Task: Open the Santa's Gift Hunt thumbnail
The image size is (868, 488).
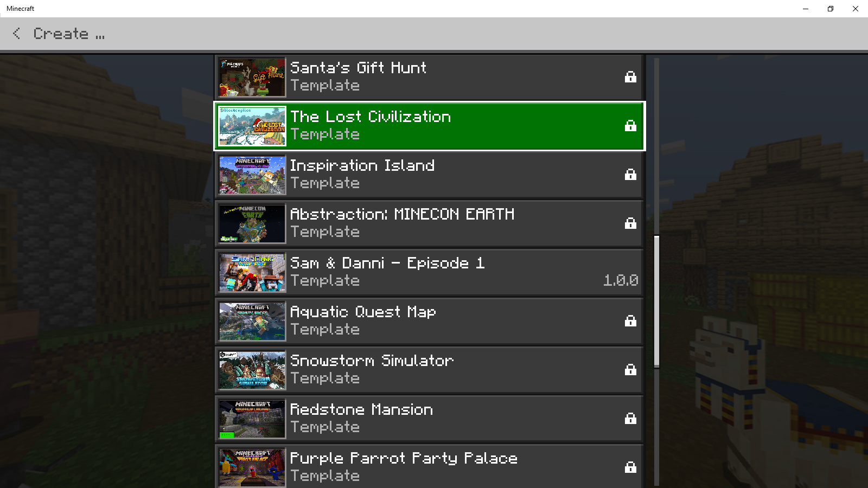Action: (252, 77)
